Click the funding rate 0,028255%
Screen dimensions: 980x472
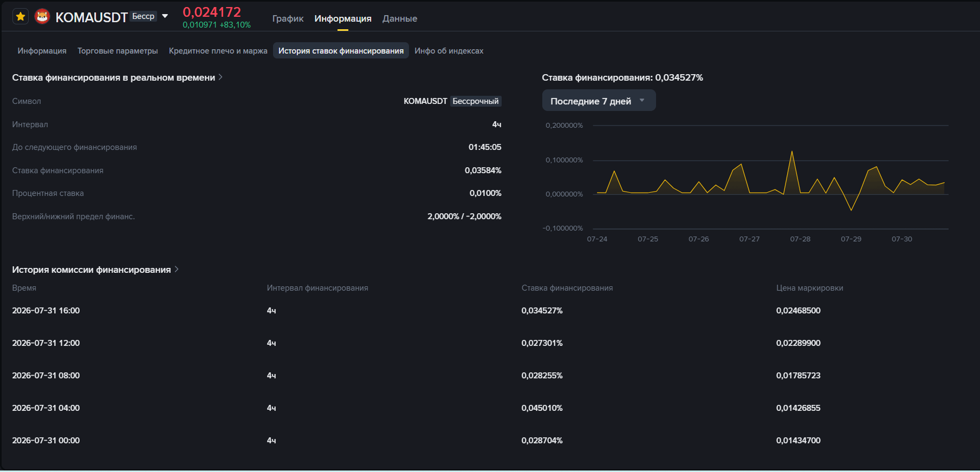tap(542, 376)
